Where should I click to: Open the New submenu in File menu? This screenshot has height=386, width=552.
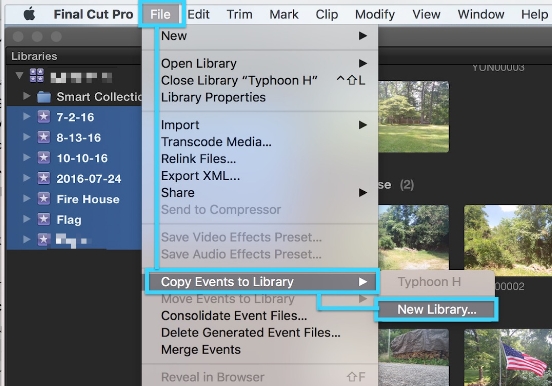260,36
